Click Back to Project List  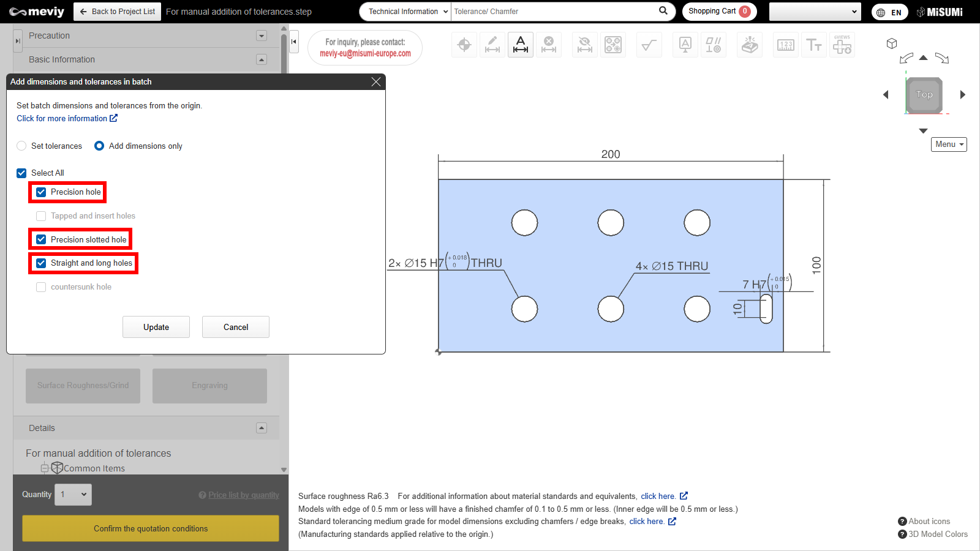point(118,12)
